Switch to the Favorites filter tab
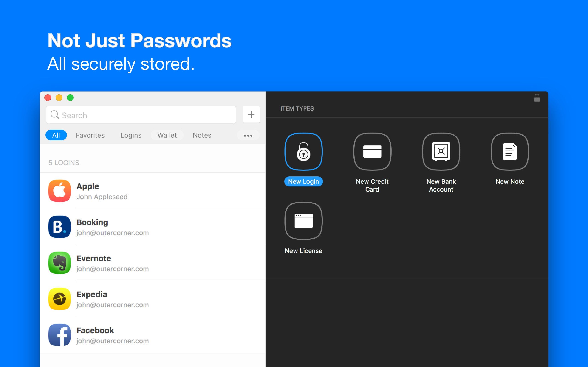The width and height of the screenshot is (588, 367). pyautogui.click(x=90, y=135)
